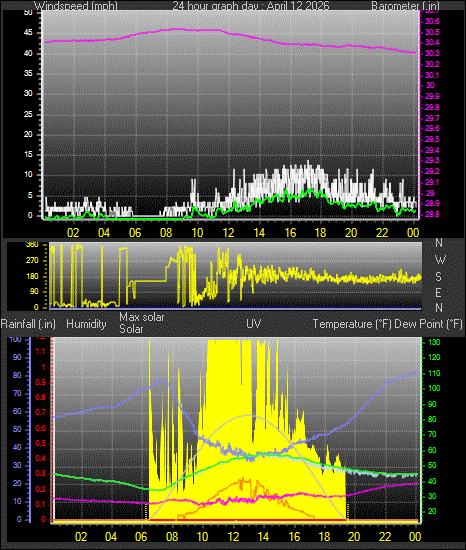Select the 60 tick on humidity axis
The image size is (466, 550).
pyautogui.click(x=17, y=411)
